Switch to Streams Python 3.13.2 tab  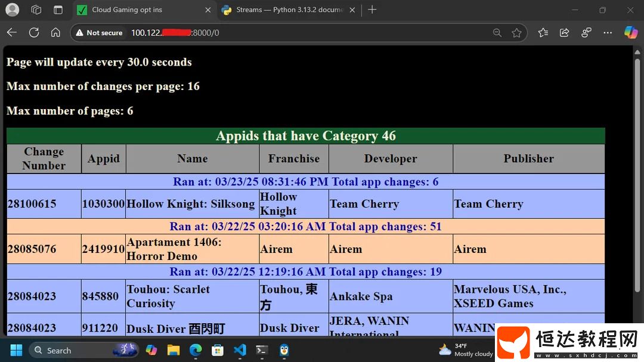(289, 10)
